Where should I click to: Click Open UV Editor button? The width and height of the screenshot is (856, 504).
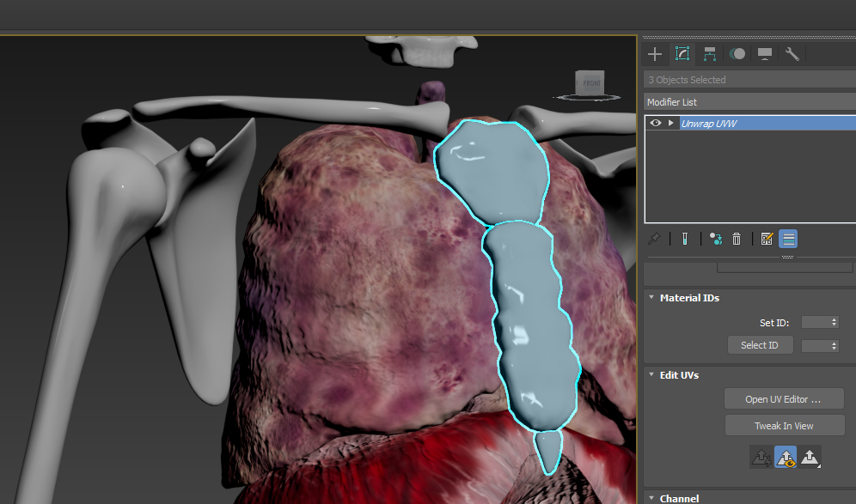[x=784, y=399]
